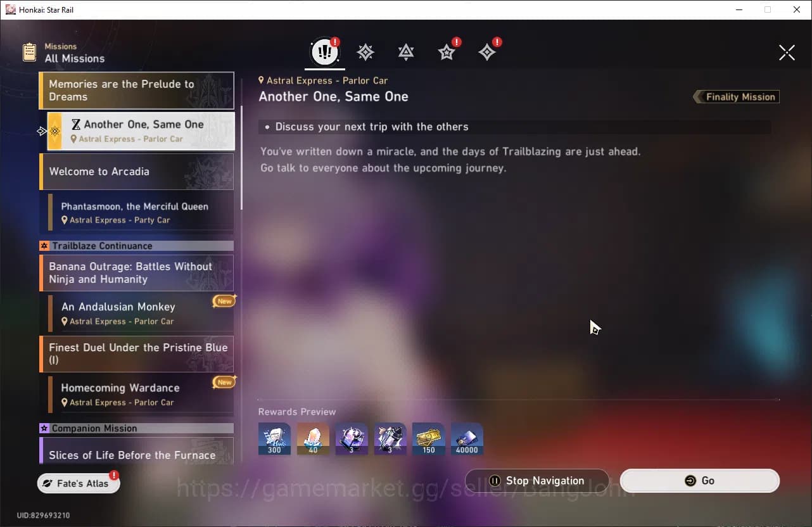
Task: Switch to the Trailblaze Continuance tab icon
Action: [406, 53]
